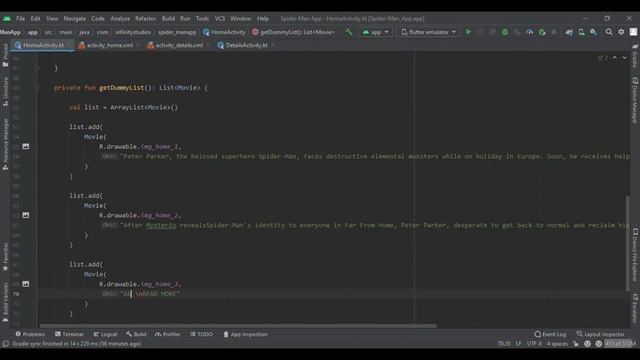Image resolution: width=640 pixels, height=360 pixels.
Task: Open the Event Log
Action: [x=550, y=334]
